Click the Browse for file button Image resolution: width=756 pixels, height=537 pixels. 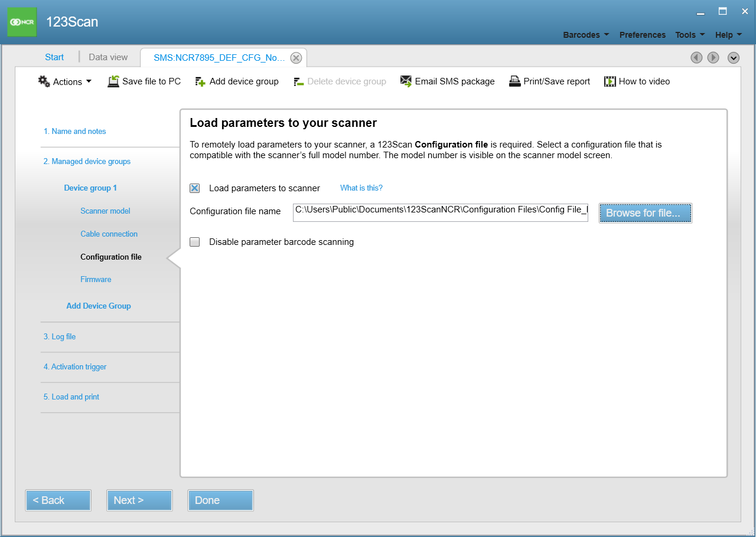[x=645, y=213]
